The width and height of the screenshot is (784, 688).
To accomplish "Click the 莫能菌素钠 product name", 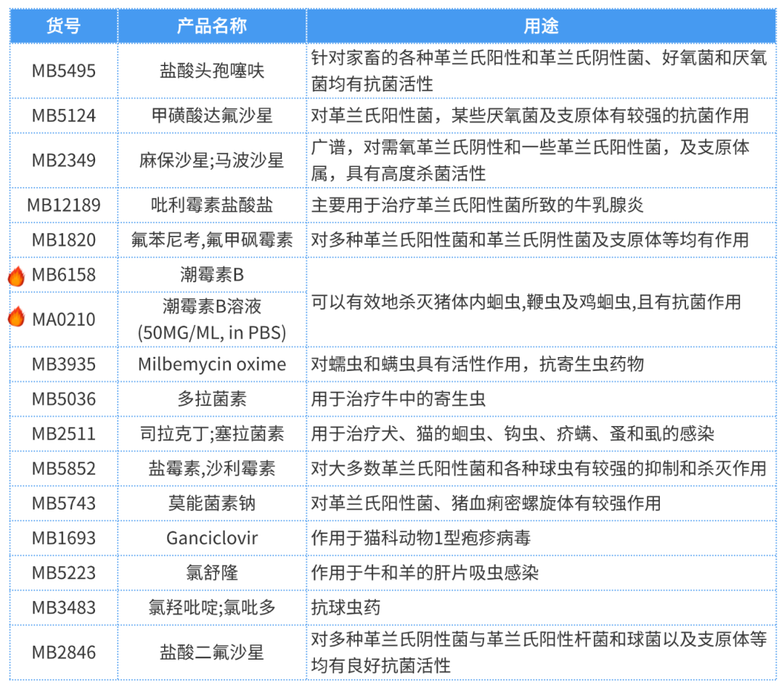I will click(x=212, y=503).
